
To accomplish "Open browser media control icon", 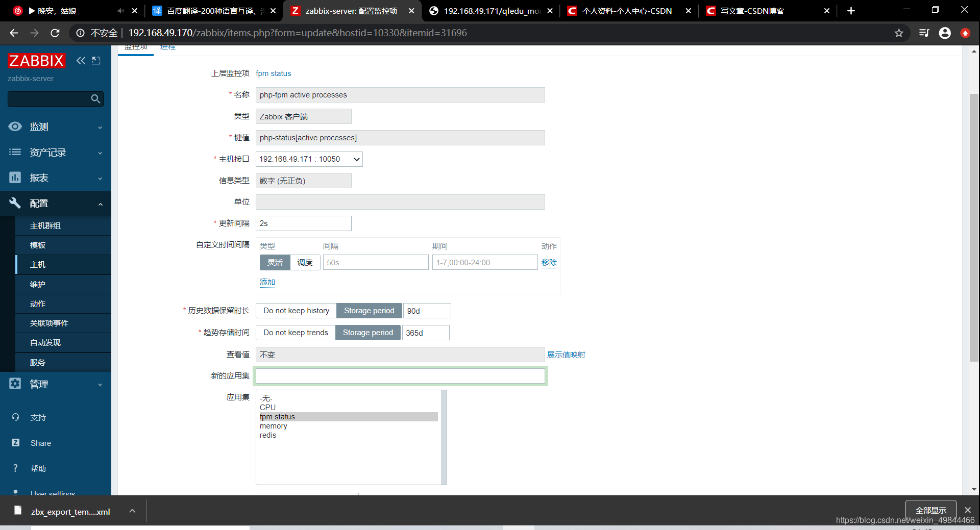I will pos(924,33).
